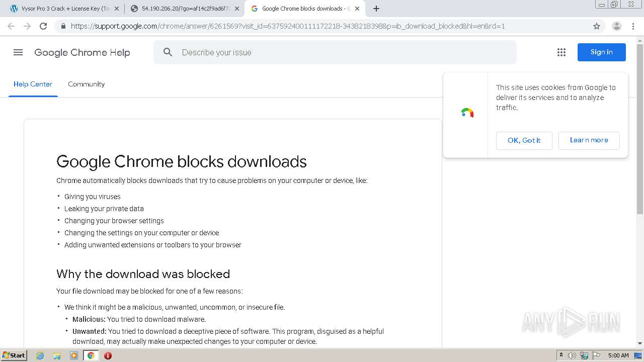Open the Chrome profile avatar menu
Viewport: 644px width, 362px height.
616,26
